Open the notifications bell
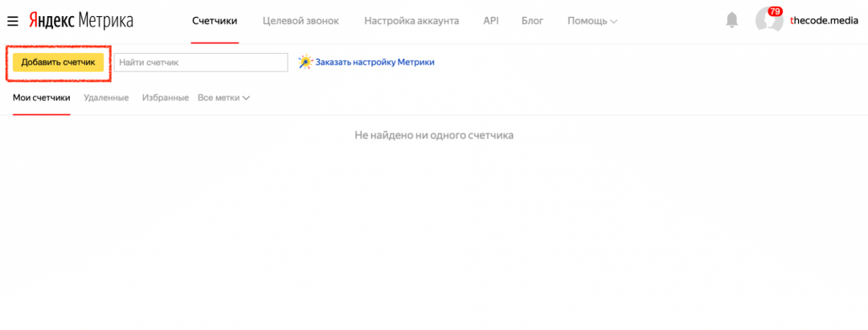 (x=731, y=20)
